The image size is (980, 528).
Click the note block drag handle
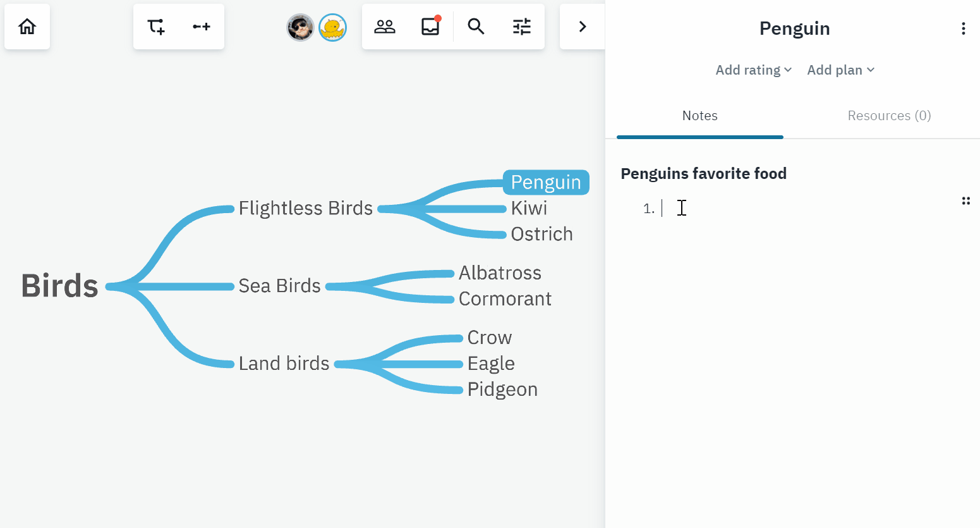tap(965, 201)
